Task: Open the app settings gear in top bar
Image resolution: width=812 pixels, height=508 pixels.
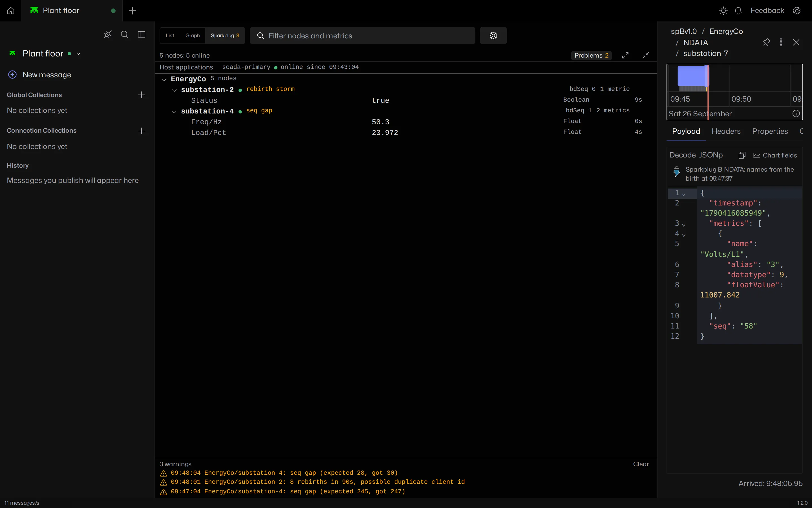Action: (797, 11)
